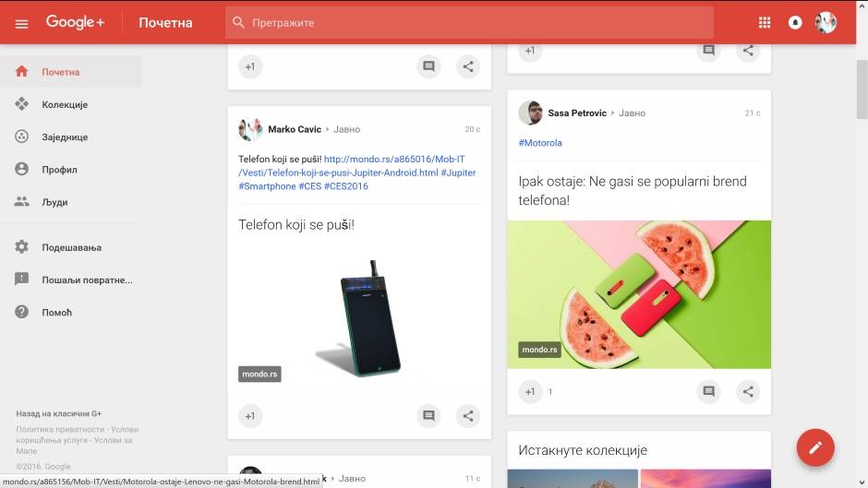Toggle +1 on Sasa Petrovic's post

coord(529,391)
